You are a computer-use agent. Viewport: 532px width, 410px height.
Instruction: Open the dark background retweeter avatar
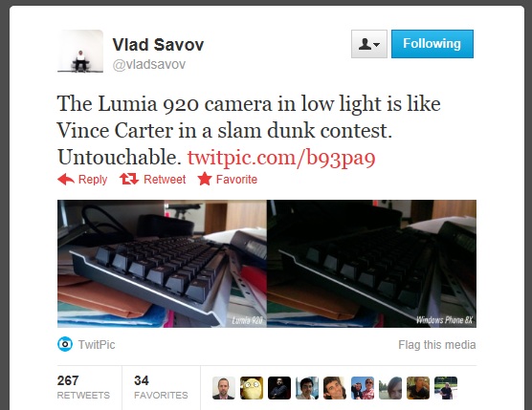(x=279, y=388)
